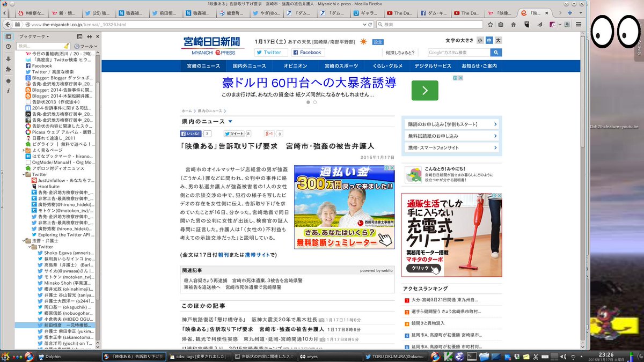Select the bookmarks star icon in sidebar strip
This screenshot has height=362, width=644.
[x=8, y=36]
